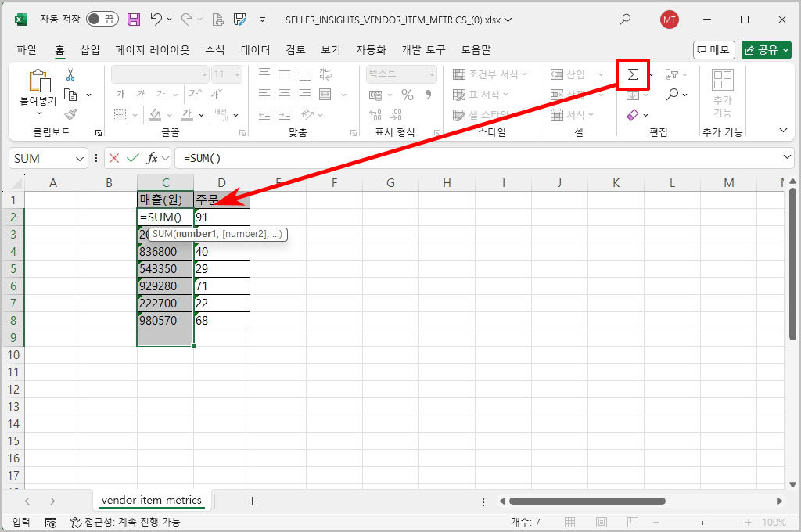The width and height of the screenshot is (801, 532).
Task: Toggle the Bold font button
Action: 120,94
